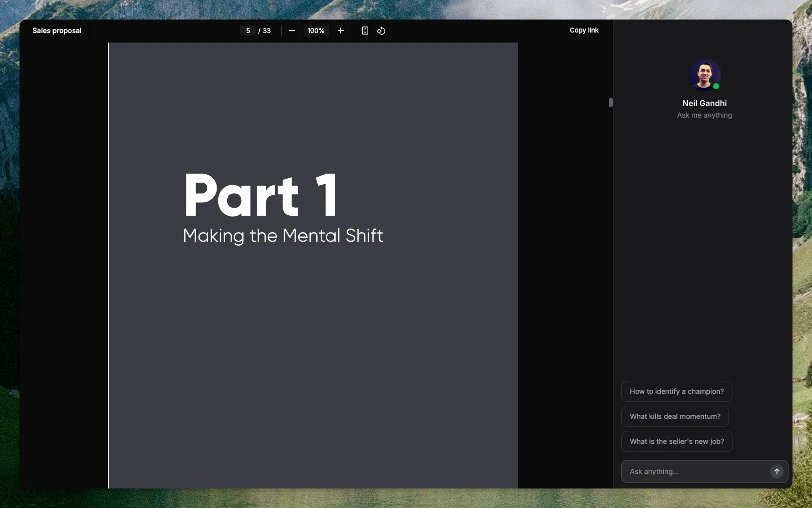The height and width of the screenshot is (508, 812).
Task: Click the 'Neil Gandhi' name label
Action: point(704,103)
